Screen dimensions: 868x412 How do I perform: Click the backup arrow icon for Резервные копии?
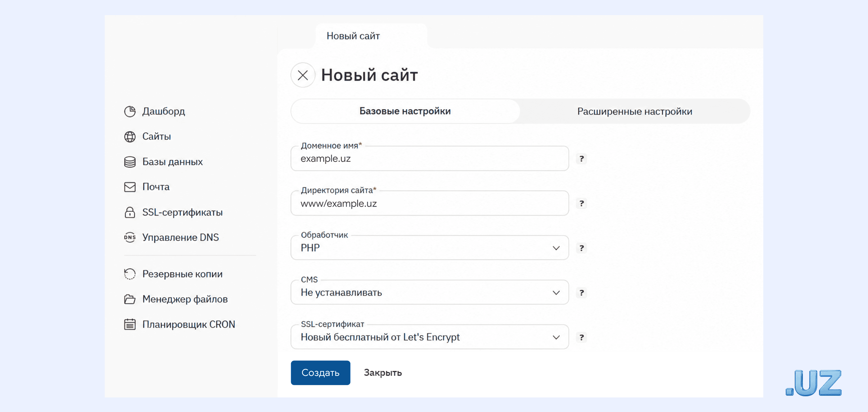click(130, 274)
